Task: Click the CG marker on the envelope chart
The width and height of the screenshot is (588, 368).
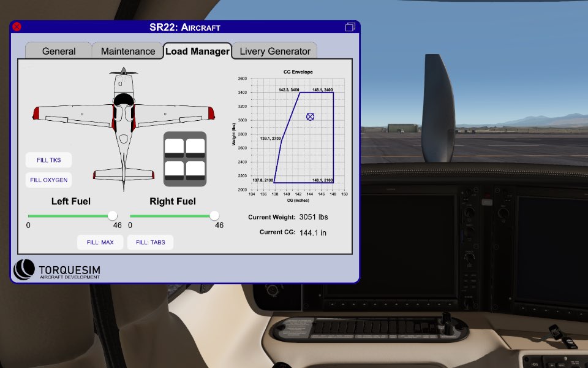Action: (310, 117)
